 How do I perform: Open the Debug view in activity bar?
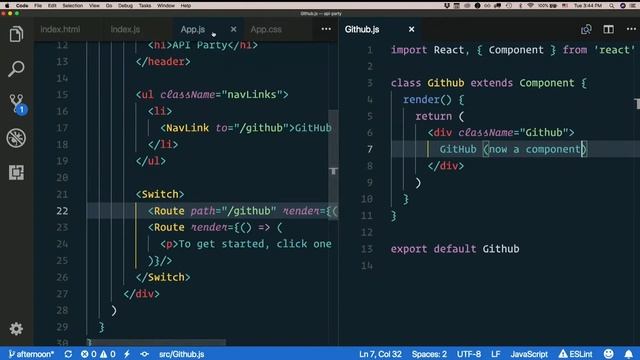click(16, 138)
